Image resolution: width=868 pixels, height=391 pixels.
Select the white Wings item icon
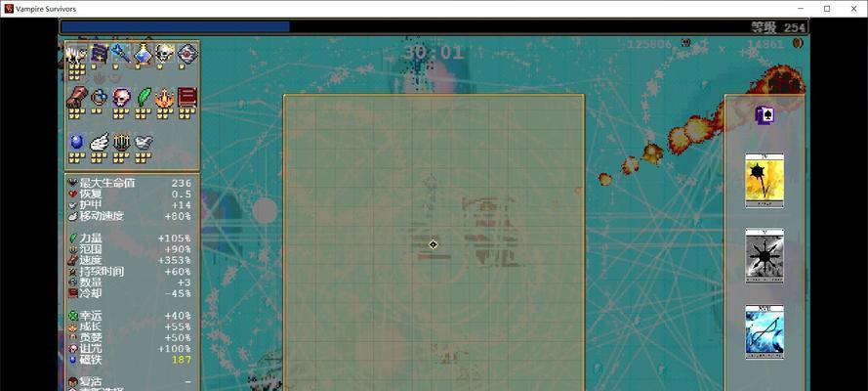pos(99,143)
